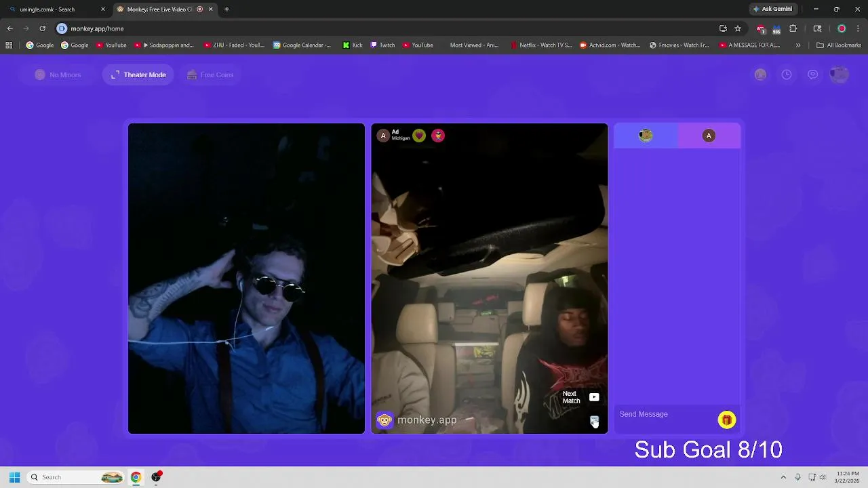Image resolution: width=868 pixels, height=488 pixels.
Task: Open a new browser tab
Action: point(226,9)
